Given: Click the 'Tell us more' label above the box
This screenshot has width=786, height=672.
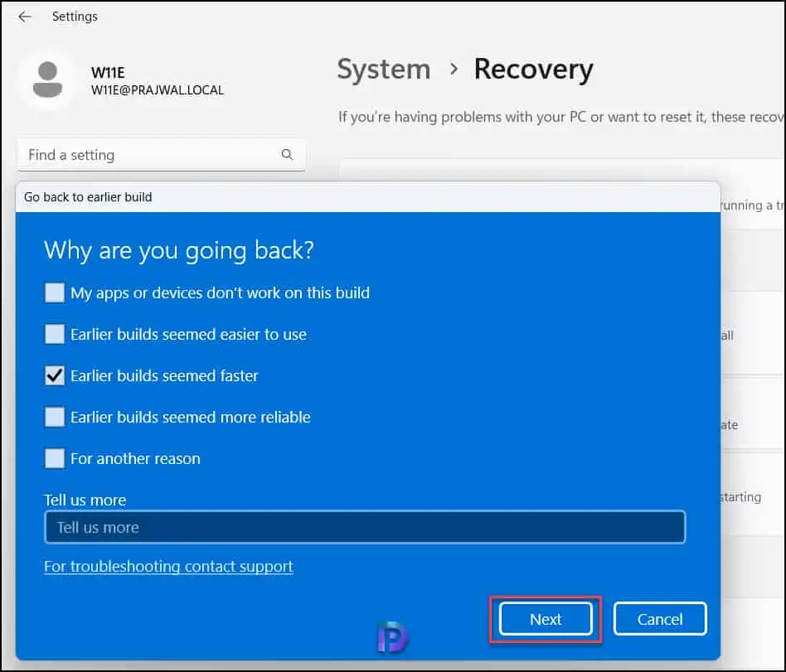Looking at the screenshot, I should point(85,500).
